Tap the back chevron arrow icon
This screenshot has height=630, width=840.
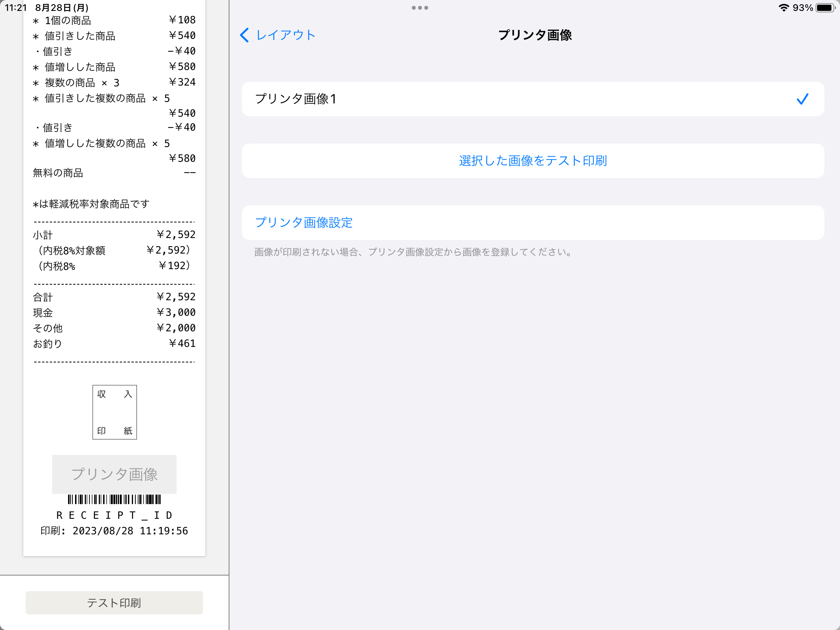click(x=244, y=35)
